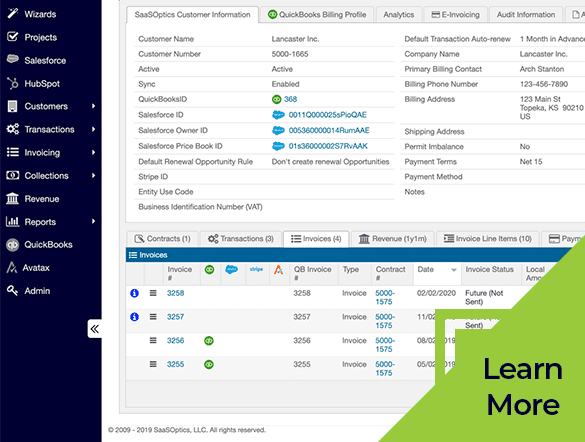Open Salesforce Owner ID link 00536000014RumAAE

[329, 131]
